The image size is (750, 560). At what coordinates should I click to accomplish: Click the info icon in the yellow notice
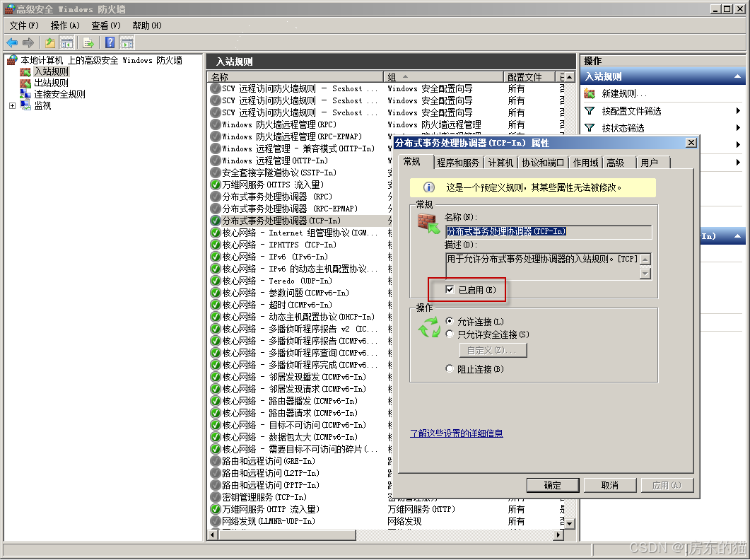pyautogui.click(x=429, y=187)
